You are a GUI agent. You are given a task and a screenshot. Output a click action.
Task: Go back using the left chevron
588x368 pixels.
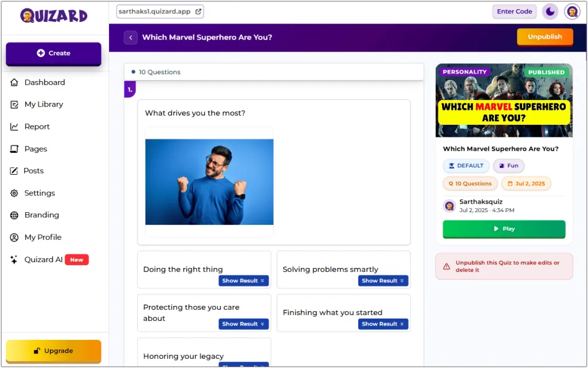[130, 37]
